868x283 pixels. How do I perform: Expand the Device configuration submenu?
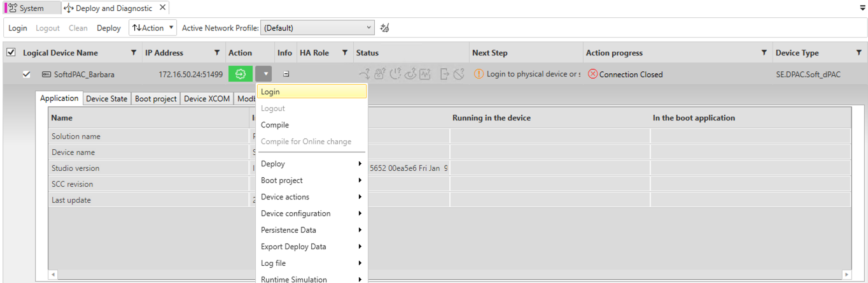(x=311, y=214)
